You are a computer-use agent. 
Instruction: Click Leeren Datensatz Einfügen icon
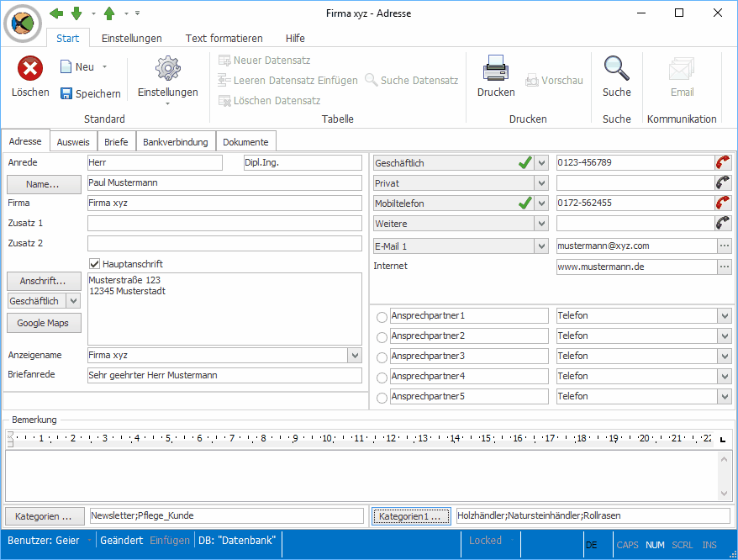224,80
